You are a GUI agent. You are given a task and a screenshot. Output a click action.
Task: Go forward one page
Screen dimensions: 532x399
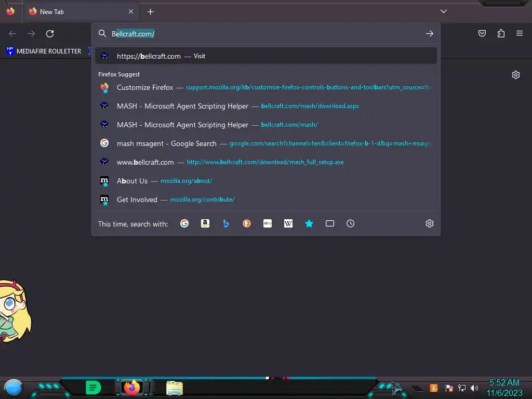[31, 34]
